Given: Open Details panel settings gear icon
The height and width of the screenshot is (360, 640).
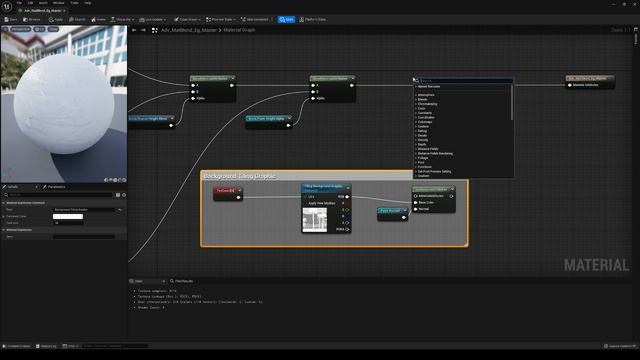Looking at the screenshot, I should click(x=124, y=195).
